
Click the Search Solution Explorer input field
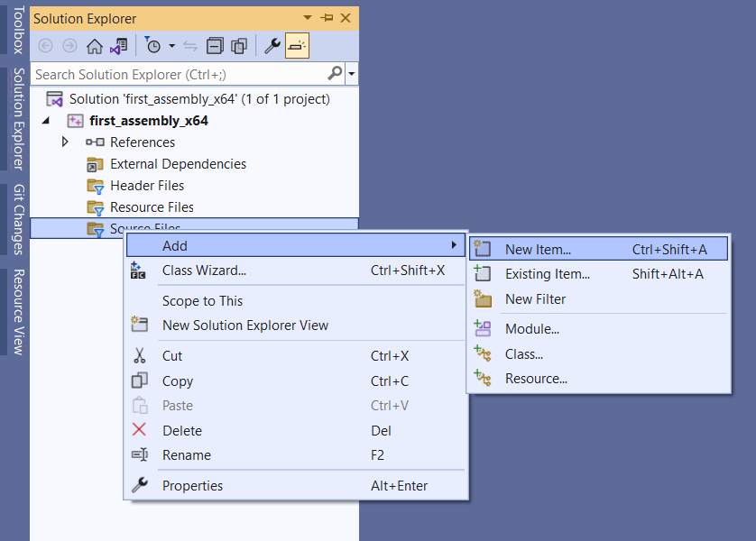click(x=179, y=74)
